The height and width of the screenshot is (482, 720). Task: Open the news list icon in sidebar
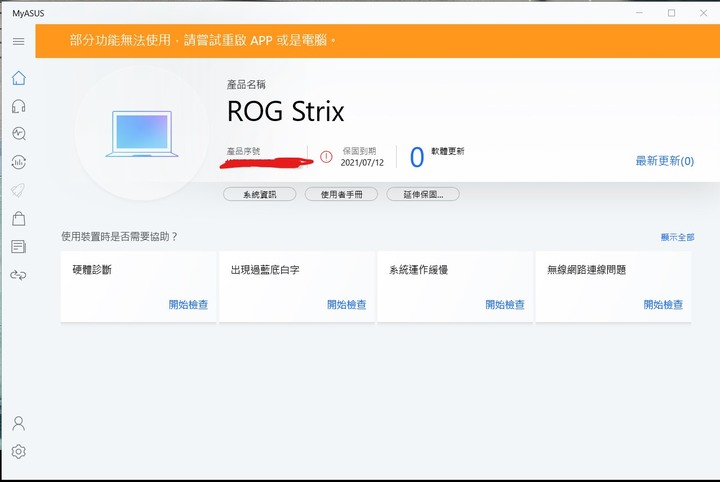point(18,247)
